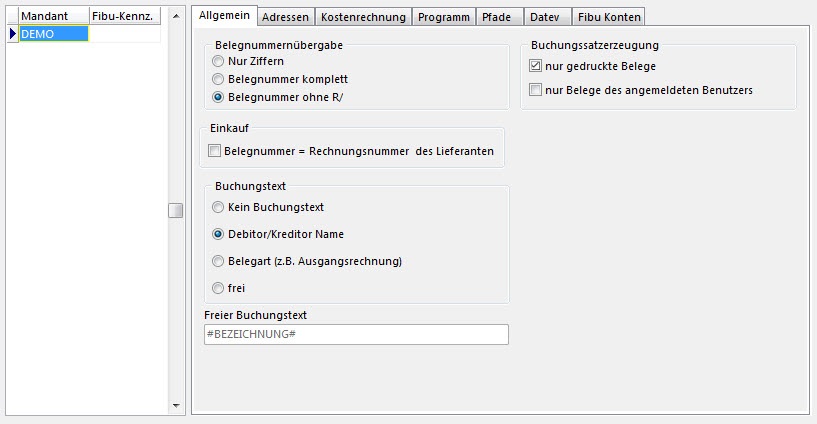Go to the Programm tab

[x=442, y=17]
